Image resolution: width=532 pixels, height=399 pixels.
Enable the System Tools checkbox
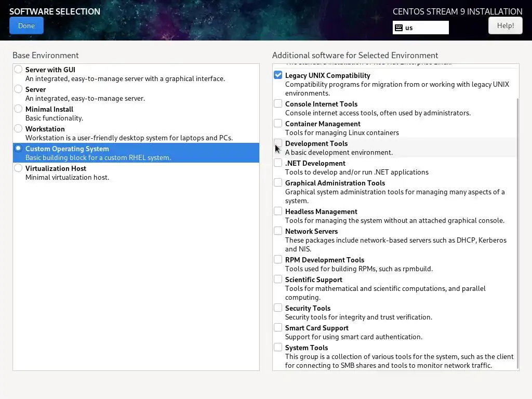pos(278,347)
